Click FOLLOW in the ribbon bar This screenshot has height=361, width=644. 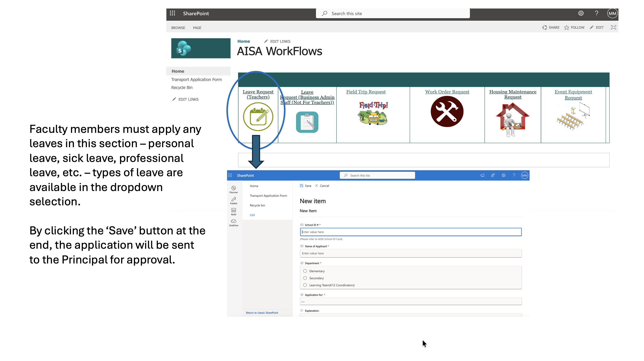pos(574,28)
